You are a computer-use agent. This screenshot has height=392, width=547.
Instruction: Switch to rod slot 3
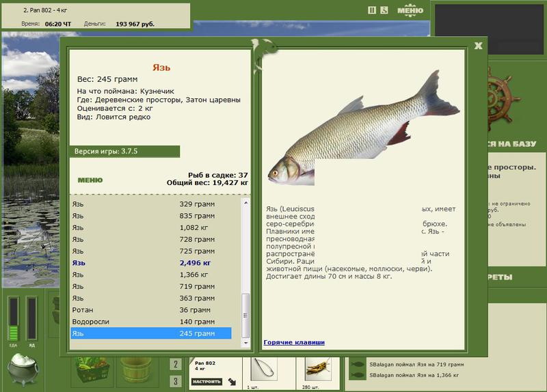click(x=176, y=381)
